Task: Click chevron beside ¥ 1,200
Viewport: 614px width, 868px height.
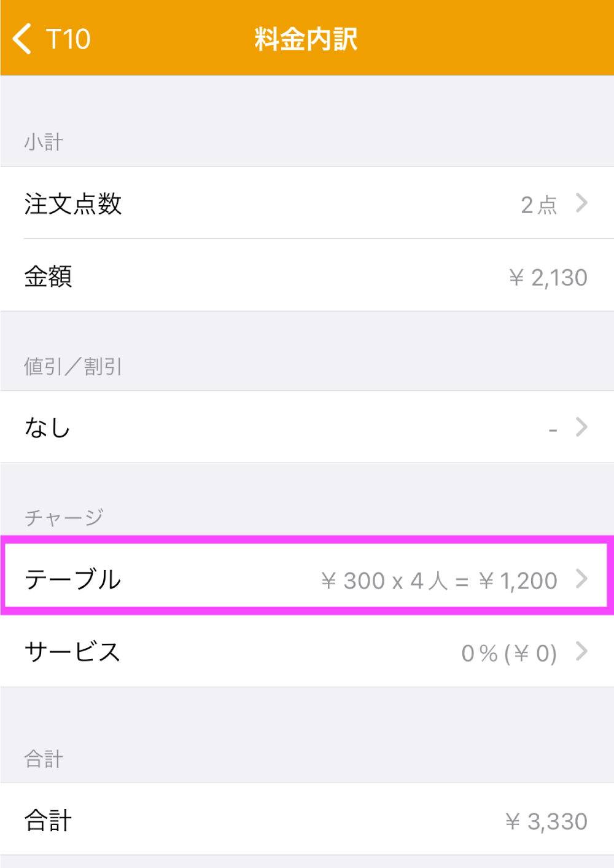Action: [581, 579]
